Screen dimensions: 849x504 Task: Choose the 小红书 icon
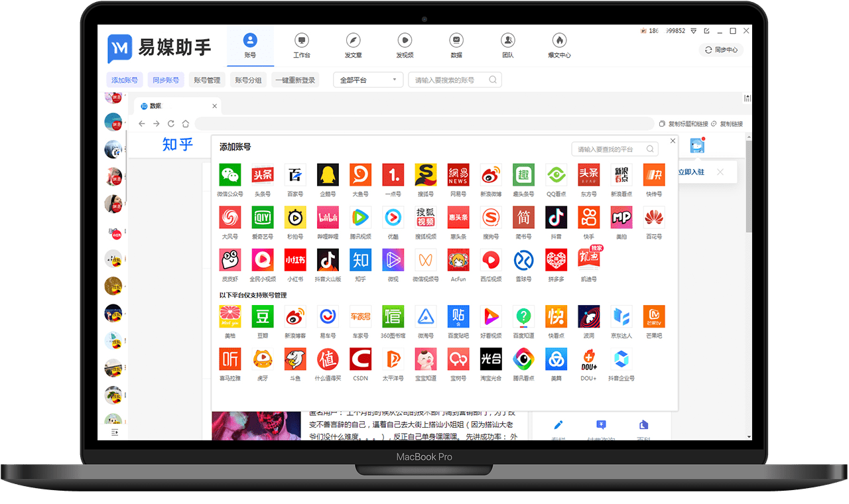[295, 260]
